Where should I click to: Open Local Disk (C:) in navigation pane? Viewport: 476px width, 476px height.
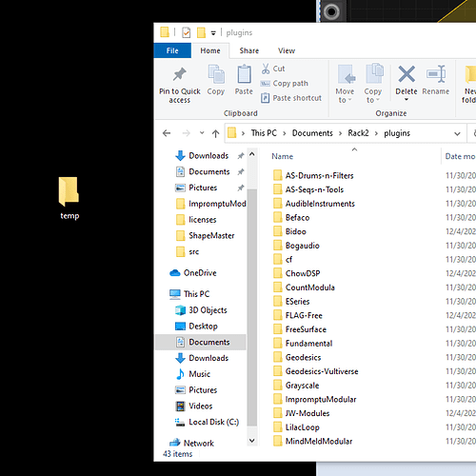[x=207, y=422]
